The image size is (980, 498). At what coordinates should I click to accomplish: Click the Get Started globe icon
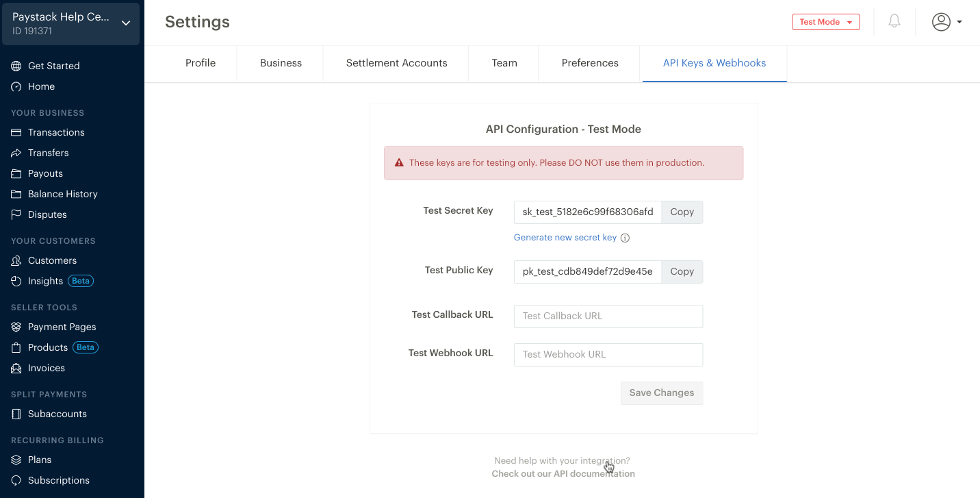click(16, 66)
